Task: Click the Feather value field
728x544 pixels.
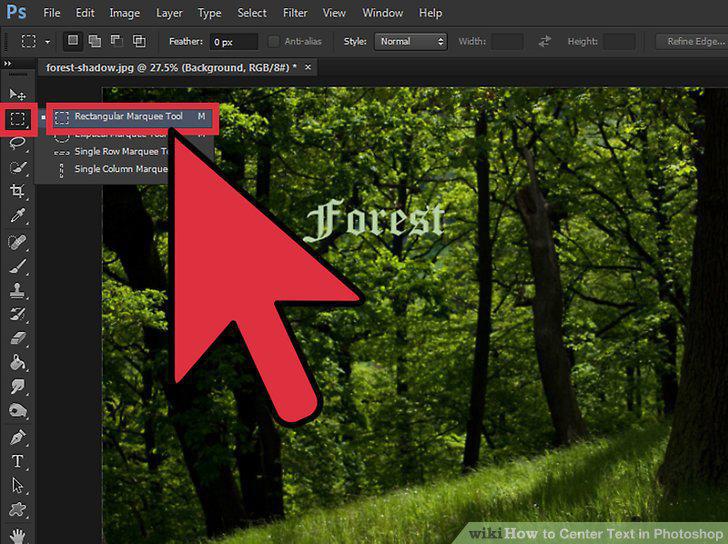Action: [234, 42]
